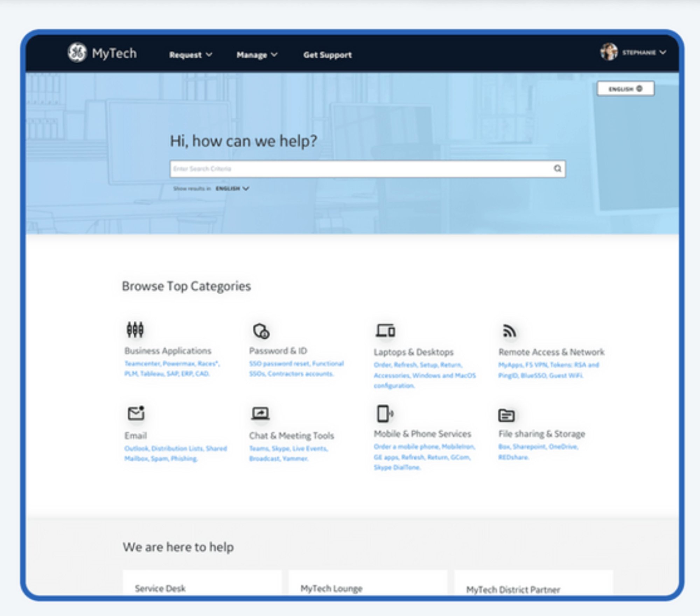Expand the Request dropdown menu
The width and height of the screenshot is (700, 616).
pos(191,55)
